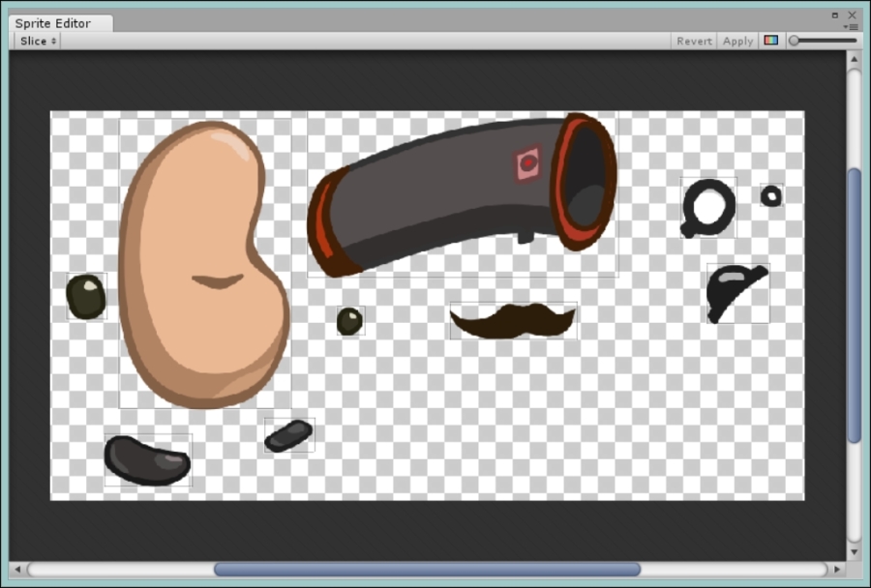This screenshot has width=871, height=588.
Task: Select the small dark pill-shaped sprite
Action: pyautogui.click(x=288, y=435)
